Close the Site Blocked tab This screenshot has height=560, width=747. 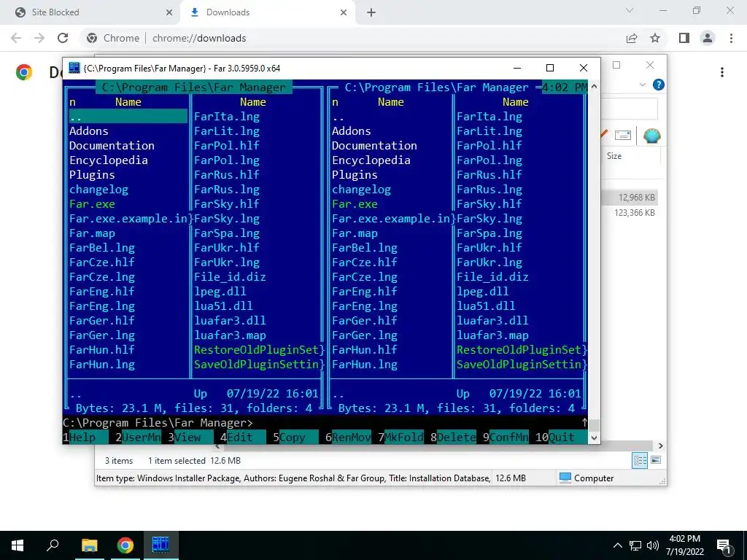(x=169, y=12)
